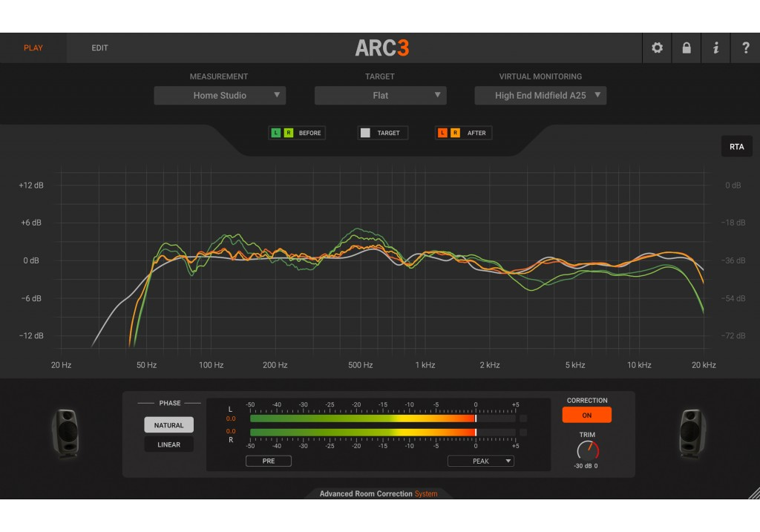The height and width of the screenshot is (532, 760).
Task: Switch to the EDIT tab
Action: [100, 48]
